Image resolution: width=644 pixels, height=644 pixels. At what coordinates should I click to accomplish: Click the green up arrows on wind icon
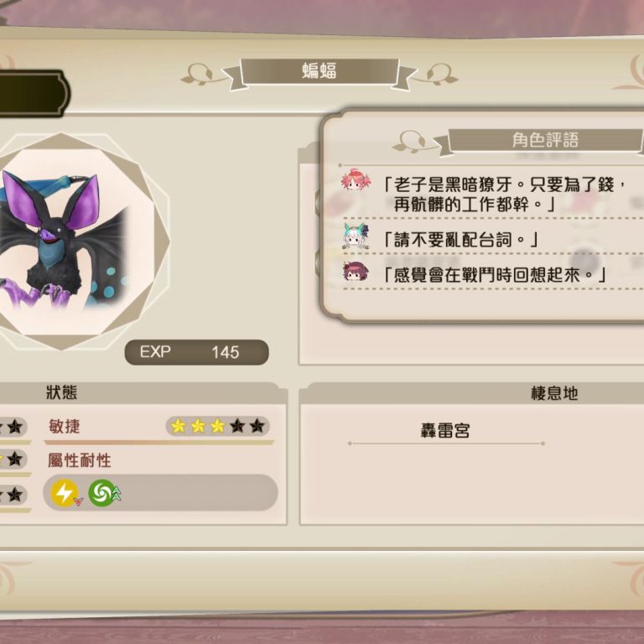click(x=117, y=493)
